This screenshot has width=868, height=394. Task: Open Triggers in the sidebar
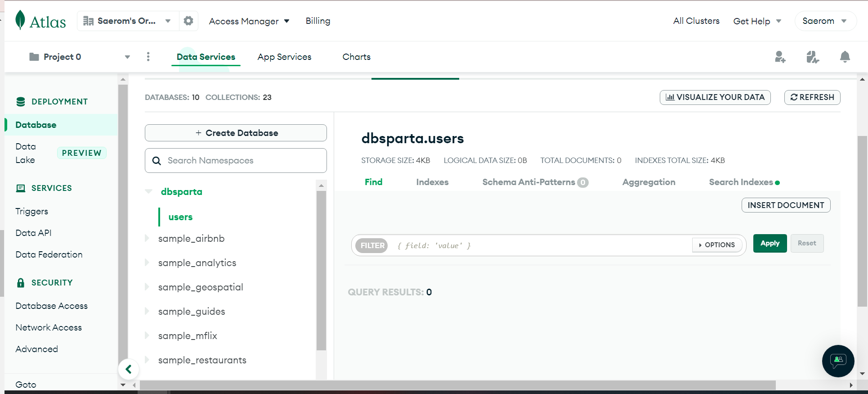[31, 211]
